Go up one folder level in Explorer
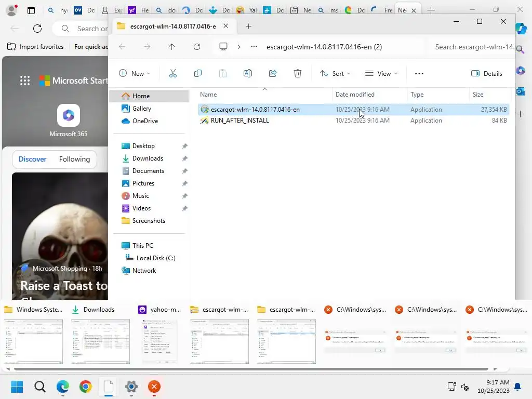Viewport: 532px width, 399px height. pos(171,47)
